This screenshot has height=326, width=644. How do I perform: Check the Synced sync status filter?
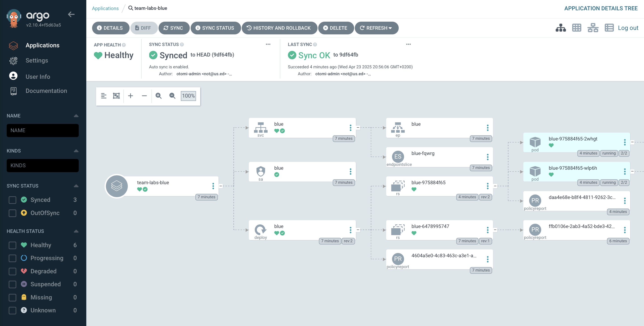[12, 200]
